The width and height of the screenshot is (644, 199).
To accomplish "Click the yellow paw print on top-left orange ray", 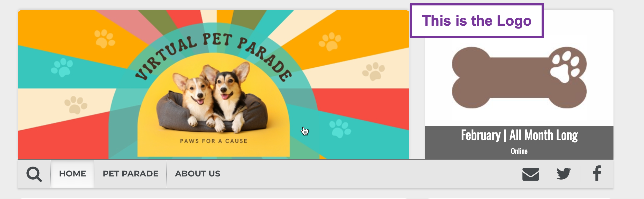I will click(x=104, y=39).
